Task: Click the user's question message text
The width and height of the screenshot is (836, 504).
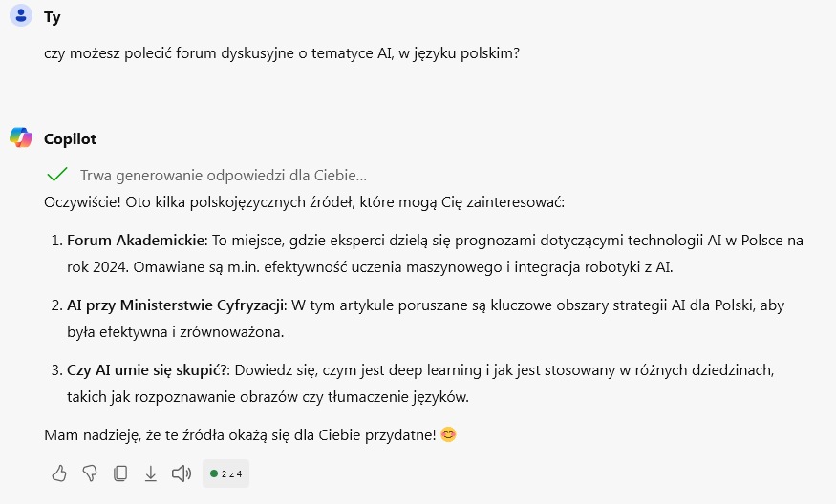Action: [x=282, y=53]
